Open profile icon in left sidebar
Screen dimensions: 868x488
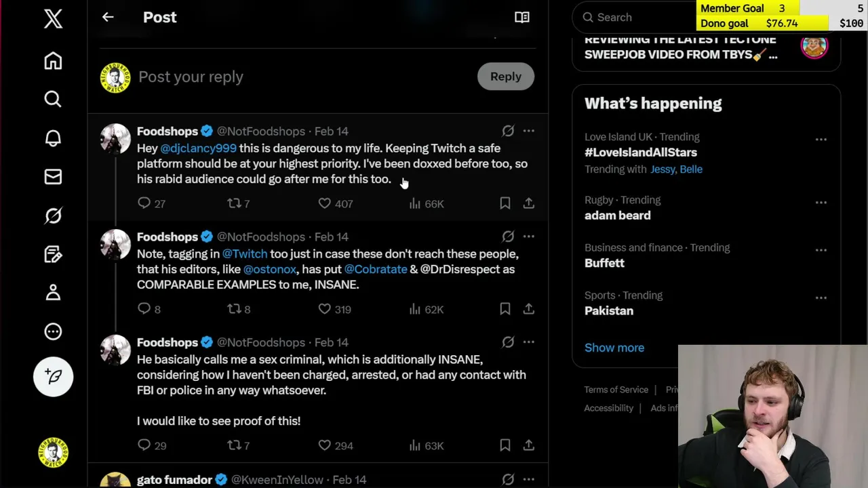tap(53, 293)
